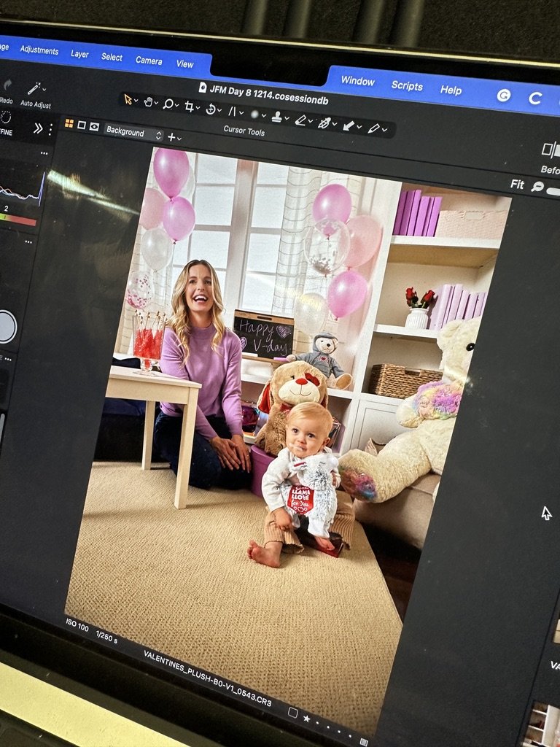
Task: Click the exposure warning color bar
Action: click(x=18, y=220)
